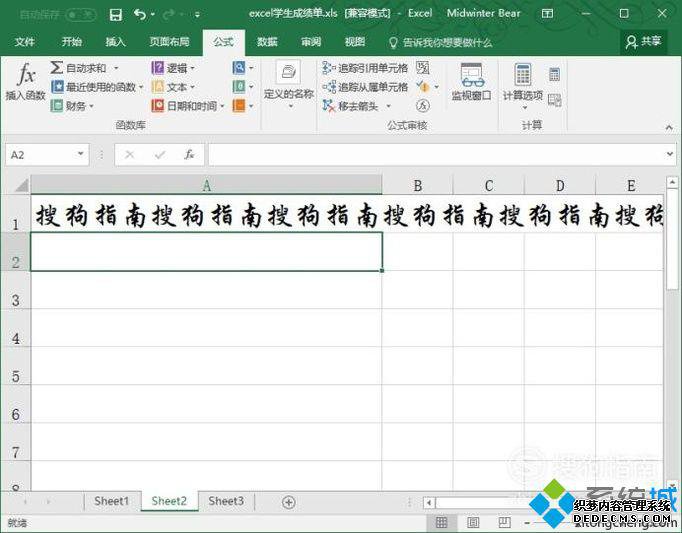Expand Error Checking dropdown arrow

(x=436, y=87)
